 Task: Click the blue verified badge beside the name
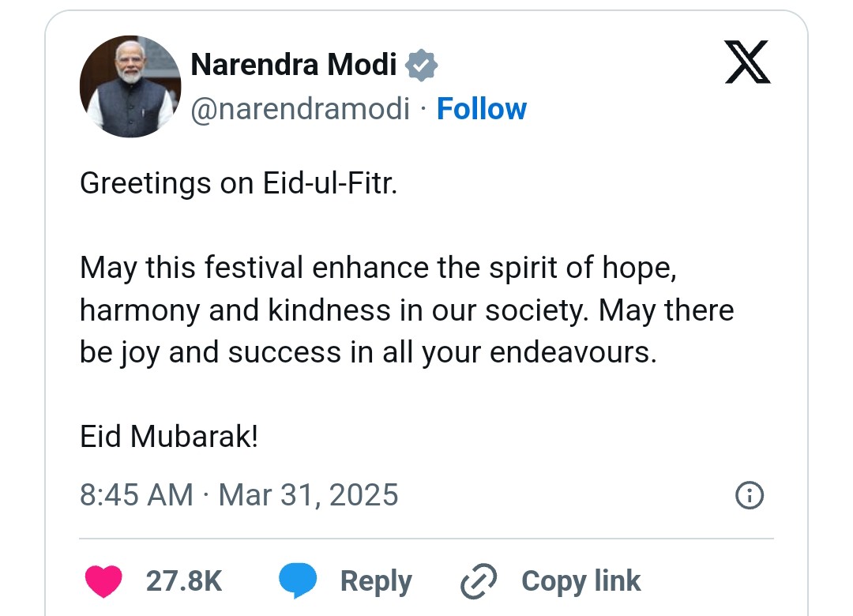coord(421,65)
